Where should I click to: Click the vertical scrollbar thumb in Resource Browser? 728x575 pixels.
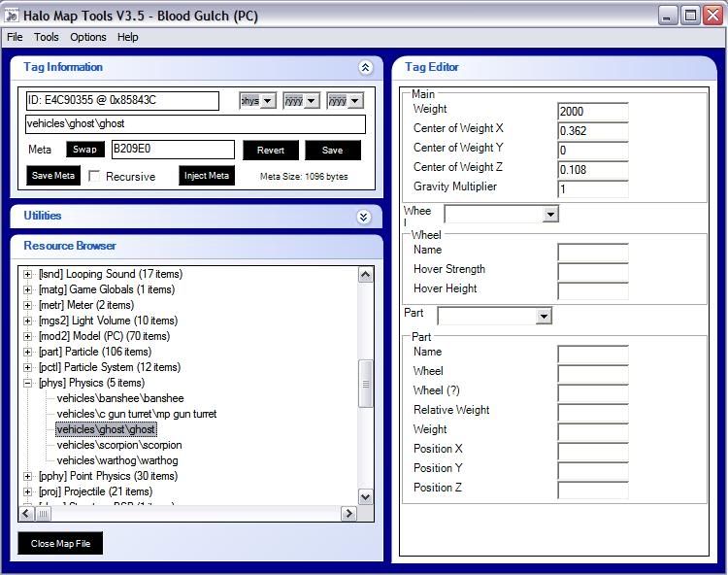[366, 384]
